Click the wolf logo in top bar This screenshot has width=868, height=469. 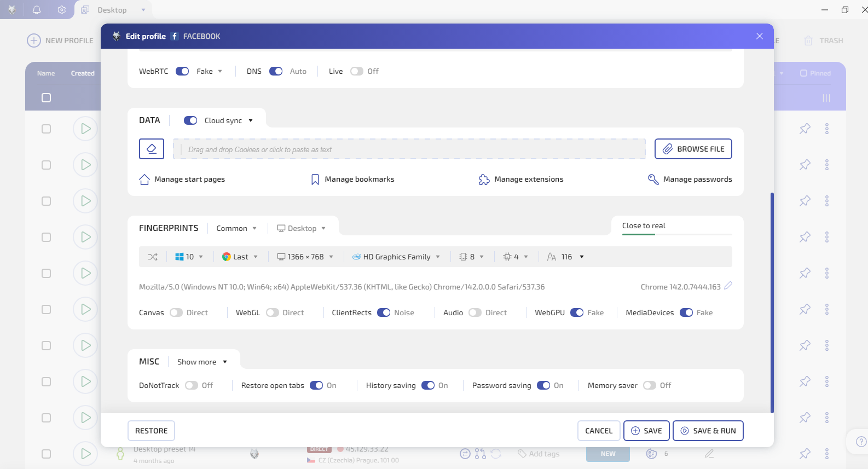(12, 10)
